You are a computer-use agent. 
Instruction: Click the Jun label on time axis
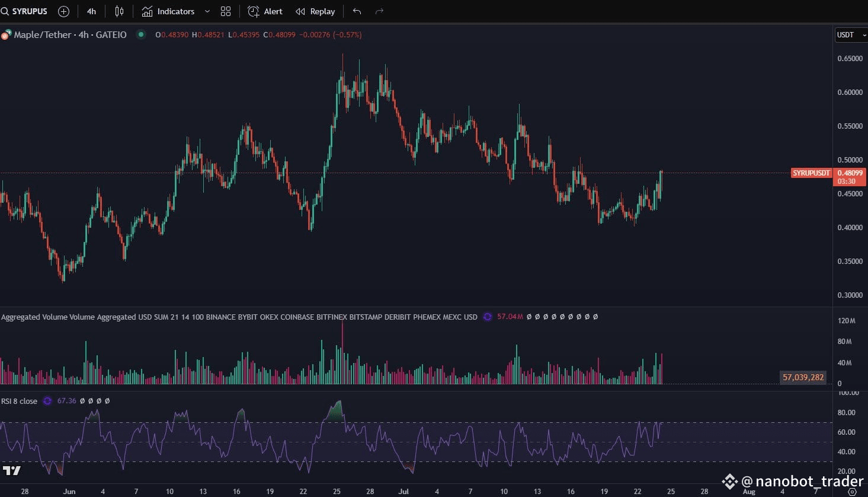point(69,492)
